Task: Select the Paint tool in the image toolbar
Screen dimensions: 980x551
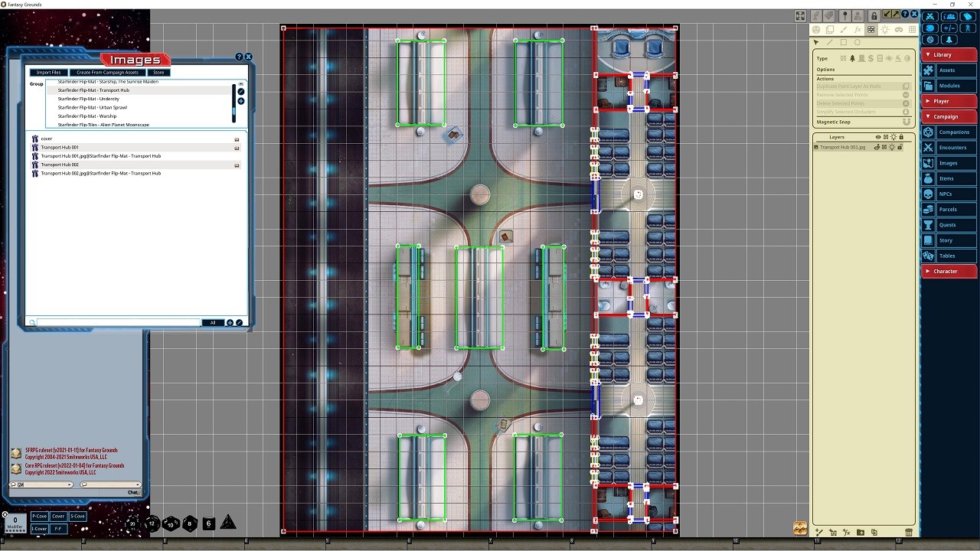Action: click(844, 29)
